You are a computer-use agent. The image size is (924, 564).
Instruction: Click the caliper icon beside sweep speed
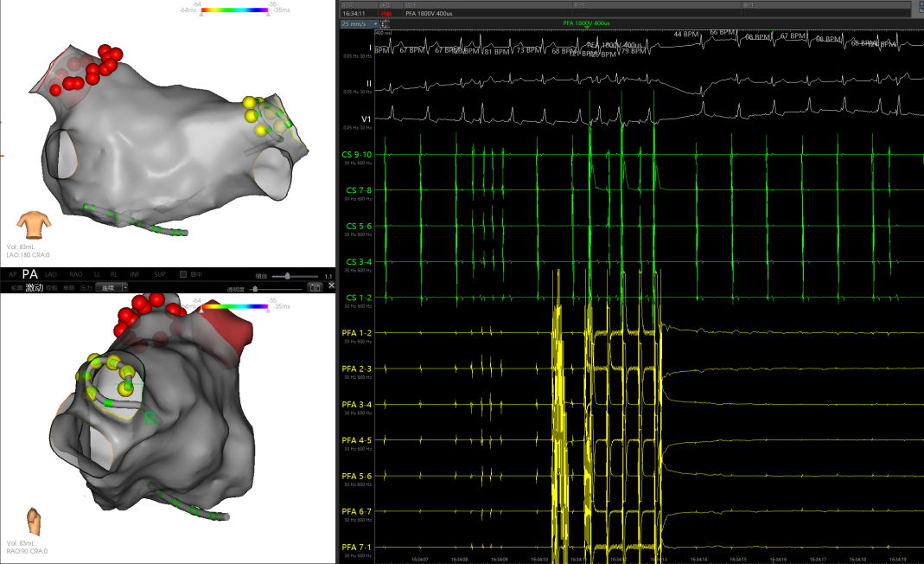coord(384,24)
